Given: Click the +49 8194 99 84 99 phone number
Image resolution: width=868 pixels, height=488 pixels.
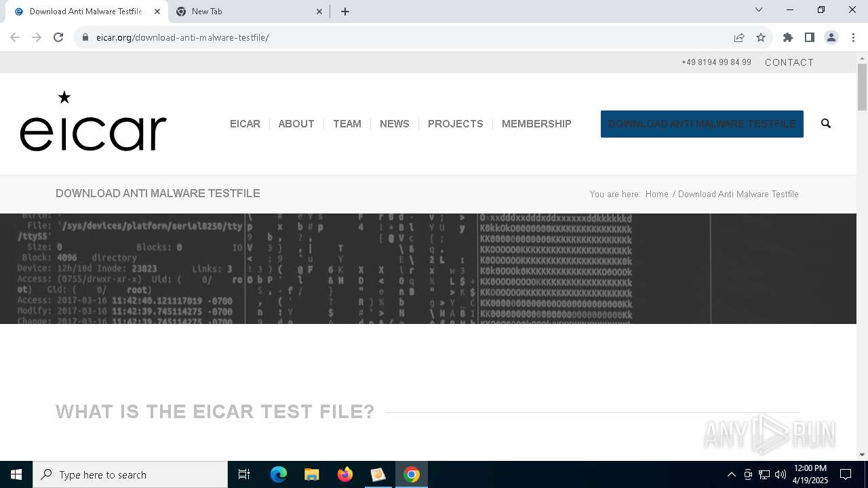Looking at the screenshot, I should point(716,62).
